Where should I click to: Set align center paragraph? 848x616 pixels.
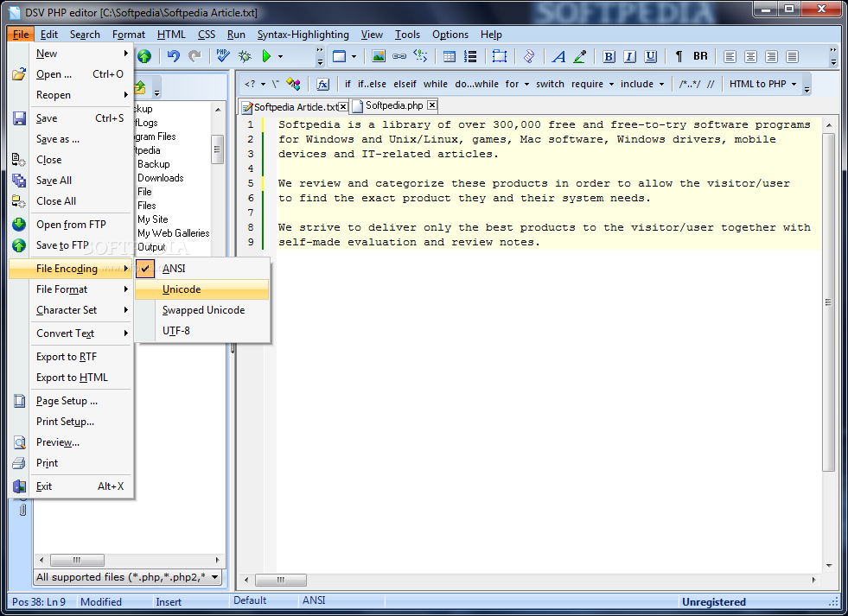pyautogui.click(x=750, y=56)
